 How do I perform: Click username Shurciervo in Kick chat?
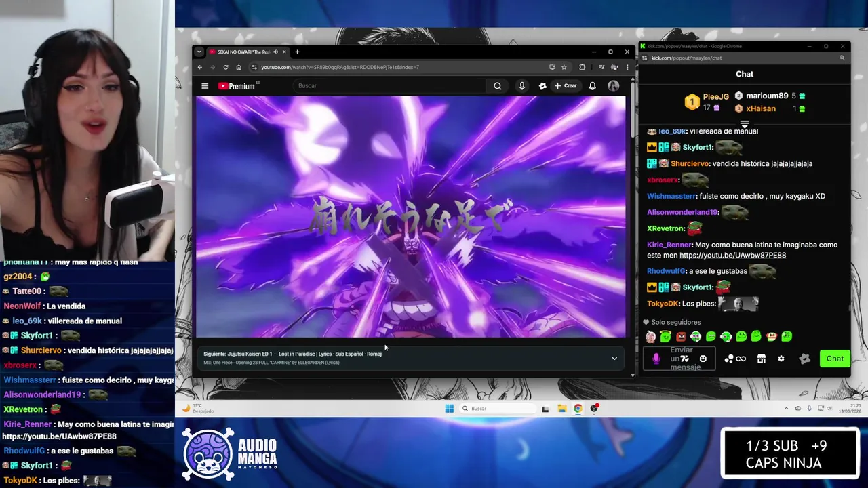(690, 163)
